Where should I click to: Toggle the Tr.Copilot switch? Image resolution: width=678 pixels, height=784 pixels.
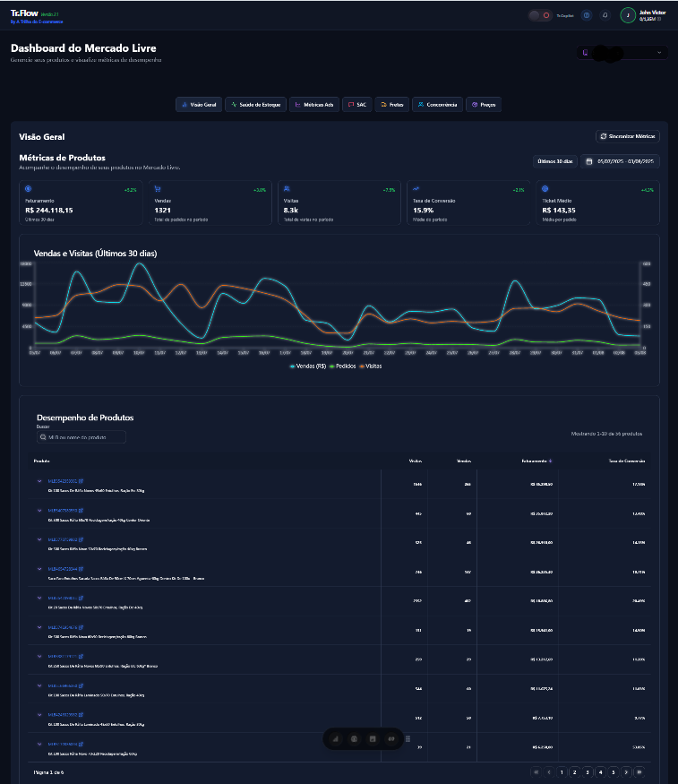pos(539,15)
